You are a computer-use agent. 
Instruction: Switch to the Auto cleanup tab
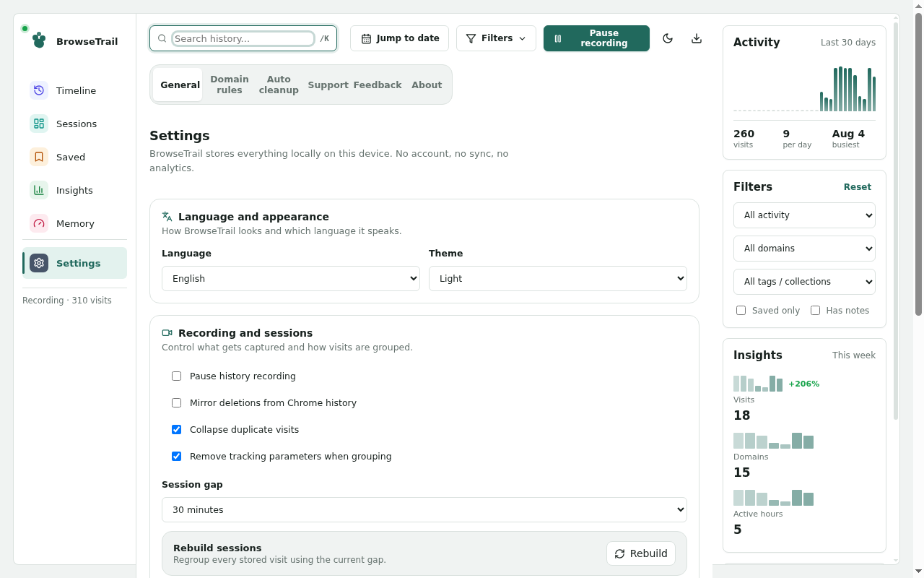coord(279,85)
